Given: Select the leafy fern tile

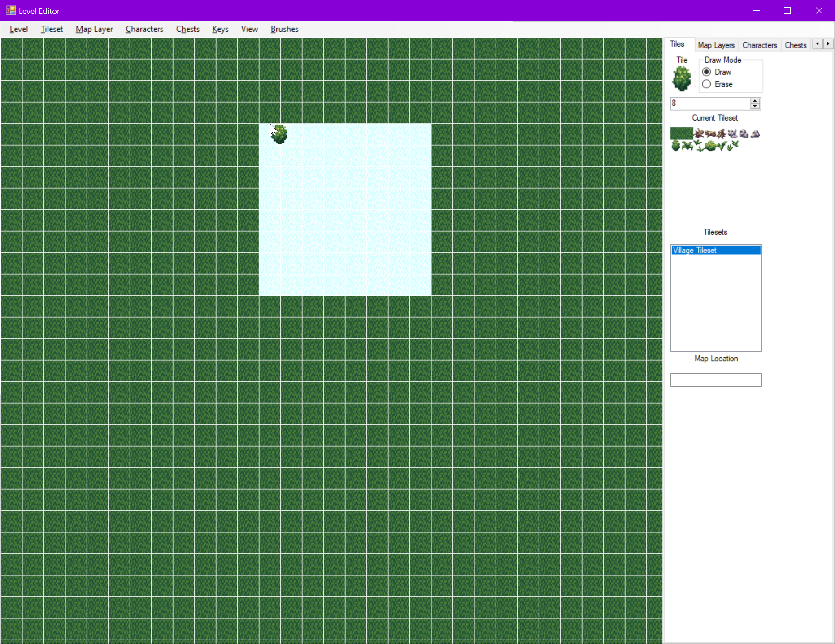Looking at the screenshot, I should pos(687,146).
